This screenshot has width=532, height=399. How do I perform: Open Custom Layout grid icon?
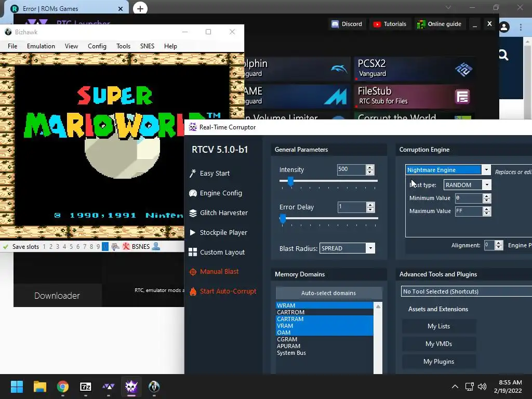tap(193, 252)
